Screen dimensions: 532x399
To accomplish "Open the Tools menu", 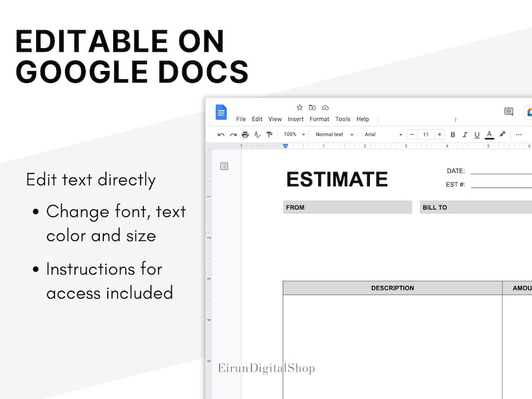I will [342, 119].
